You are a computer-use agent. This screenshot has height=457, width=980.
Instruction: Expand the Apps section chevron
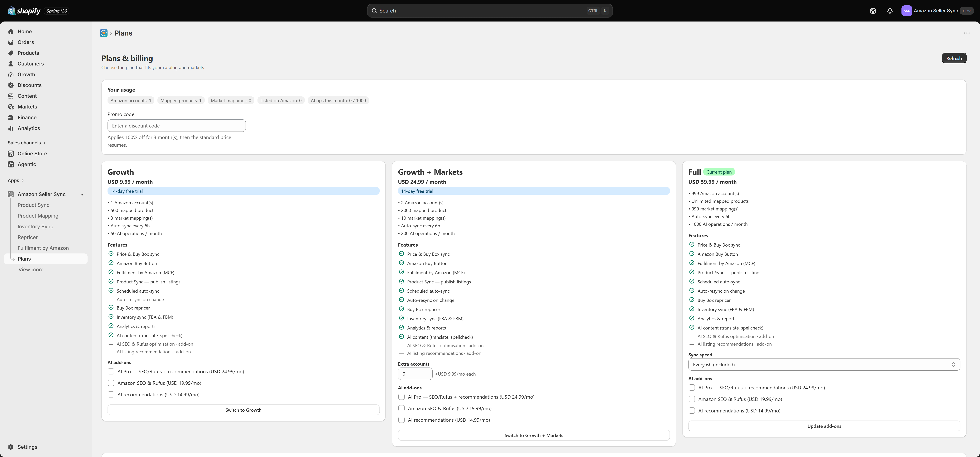coord(22,180)
